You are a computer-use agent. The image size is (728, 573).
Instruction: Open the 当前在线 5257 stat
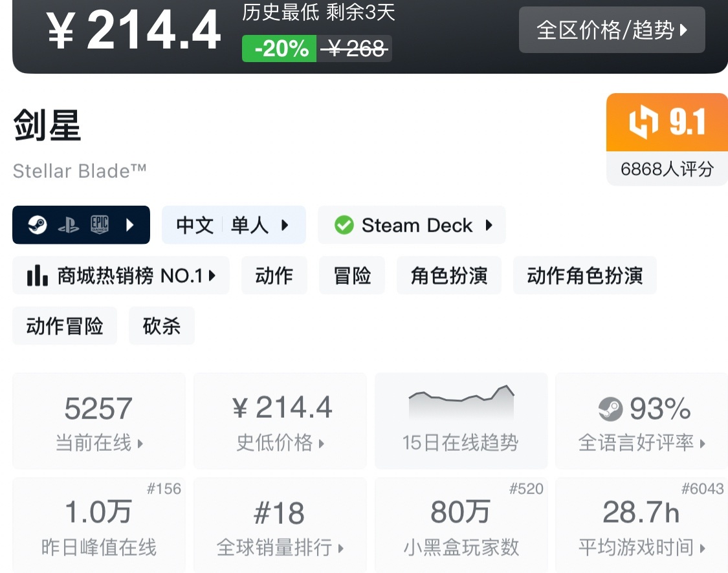click(x=98, y=420)
